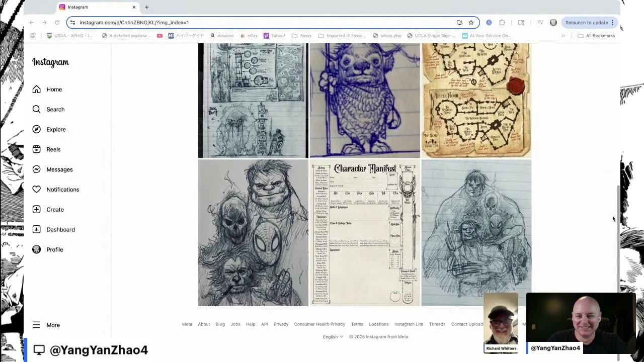This screenshot has height=362, width=644.
Task: Go forward with the browser forward arrow
Action: tap(44, 23)
